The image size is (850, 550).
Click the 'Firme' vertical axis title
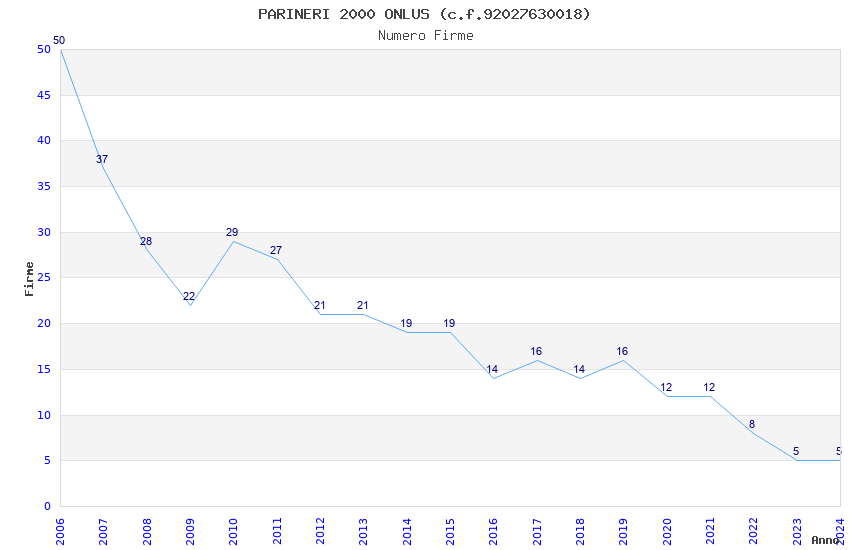29,279
